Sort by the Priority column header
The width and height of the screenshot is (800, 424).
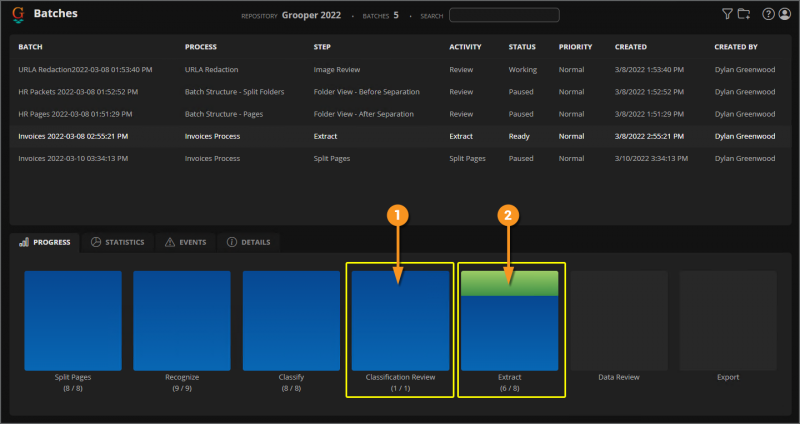575,47
